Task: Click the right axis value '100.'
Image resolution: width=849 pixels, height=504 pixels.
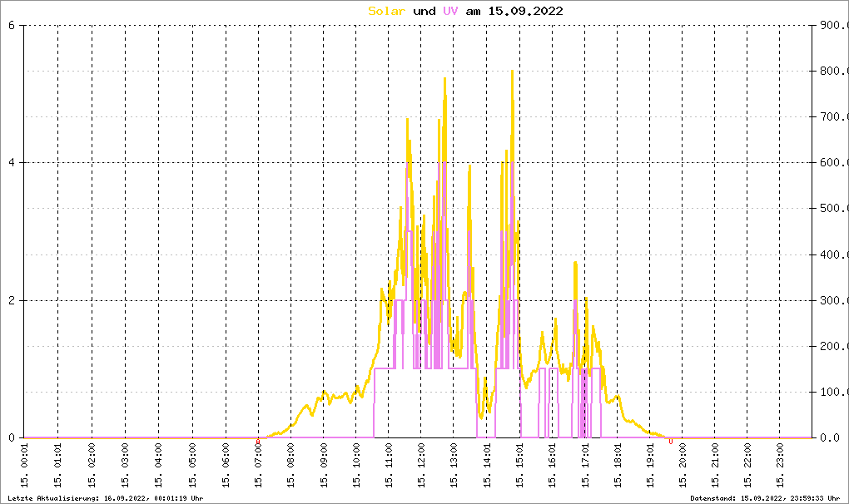Action: tap(832, 392)
